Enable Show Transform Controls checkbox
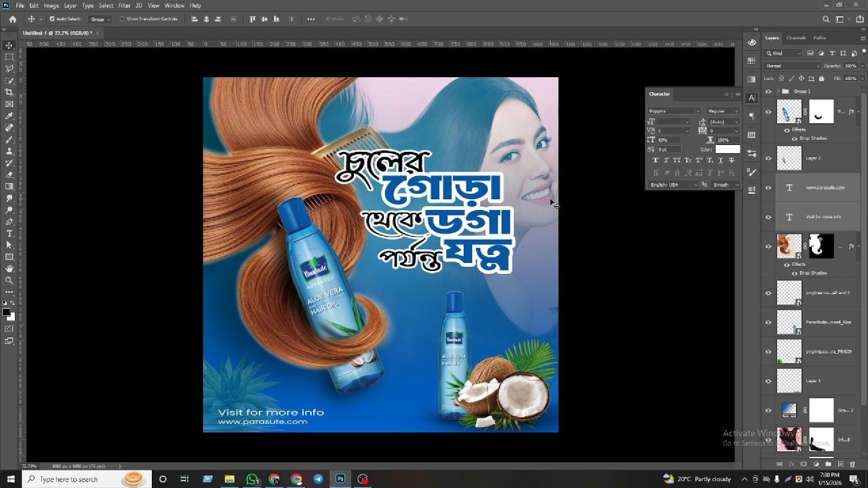The width and height of the screenshot is (868, 488). [x=122, y=19]
